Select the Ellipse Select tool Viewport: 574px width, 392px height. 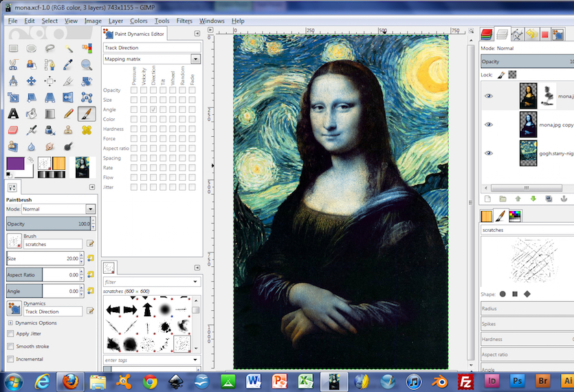tap(32, 48)
